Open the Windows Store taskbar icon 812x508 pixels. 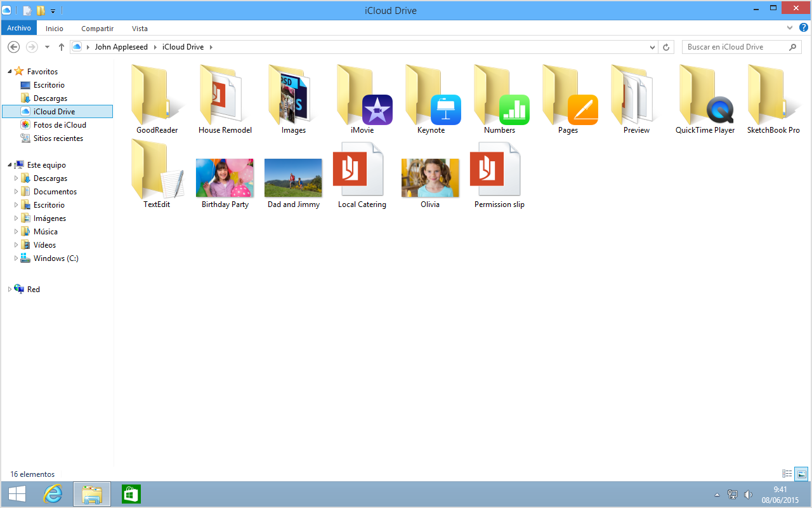(x=131, y=494)
